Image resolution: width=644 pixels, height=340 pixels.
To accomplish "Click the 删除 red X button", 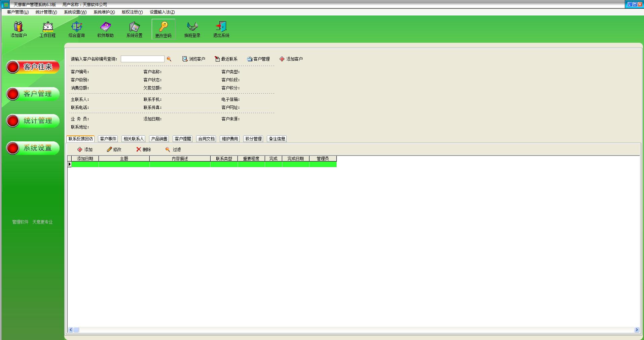I will pyautogui.click(x=144, y=149).
